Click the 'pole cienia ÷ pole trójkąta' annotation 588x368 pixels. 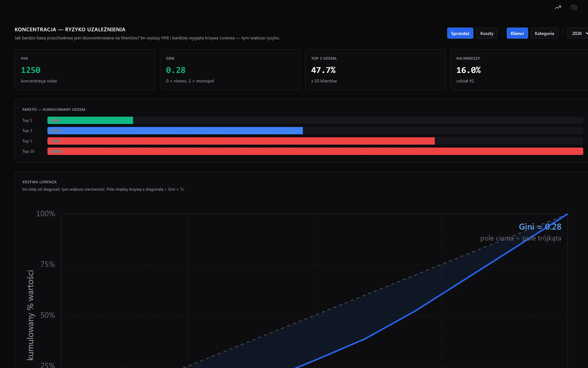(521, 238)
